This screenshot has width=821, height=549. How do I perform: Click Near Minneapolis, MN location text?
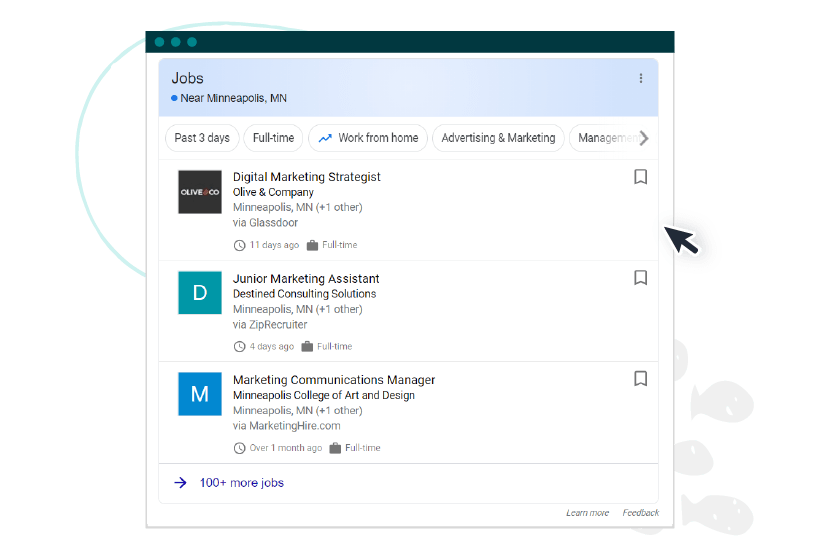click(x=234, y=98)
